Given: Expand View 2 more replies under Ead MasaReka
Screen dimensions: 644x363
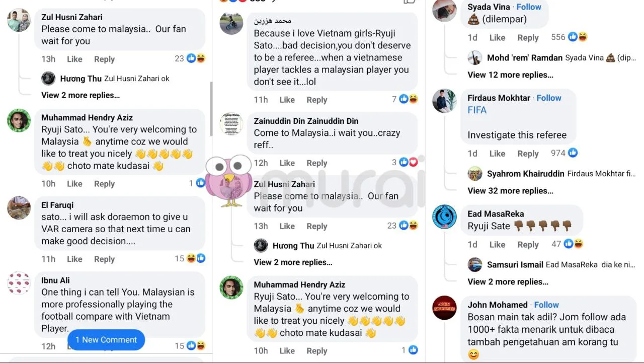Looking at the screenshot, I should point(508,282).
